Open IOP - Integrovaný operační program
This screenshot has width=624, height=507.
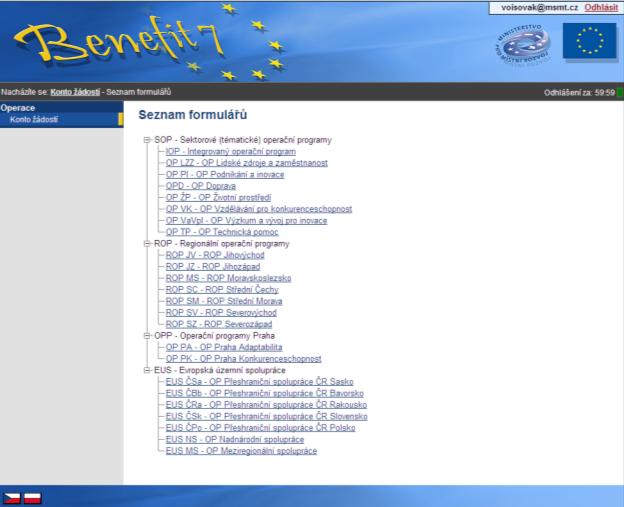click(x=230, y=152)
